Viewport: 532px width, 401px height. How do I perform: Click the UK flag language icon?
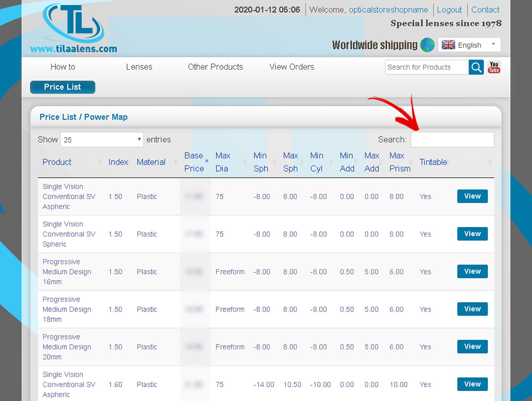pos(448,45)
